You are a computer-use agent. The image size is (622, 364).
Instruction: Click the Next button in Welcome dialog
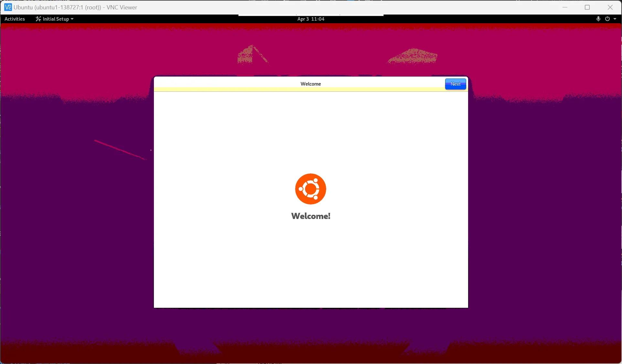click(456, 84)
